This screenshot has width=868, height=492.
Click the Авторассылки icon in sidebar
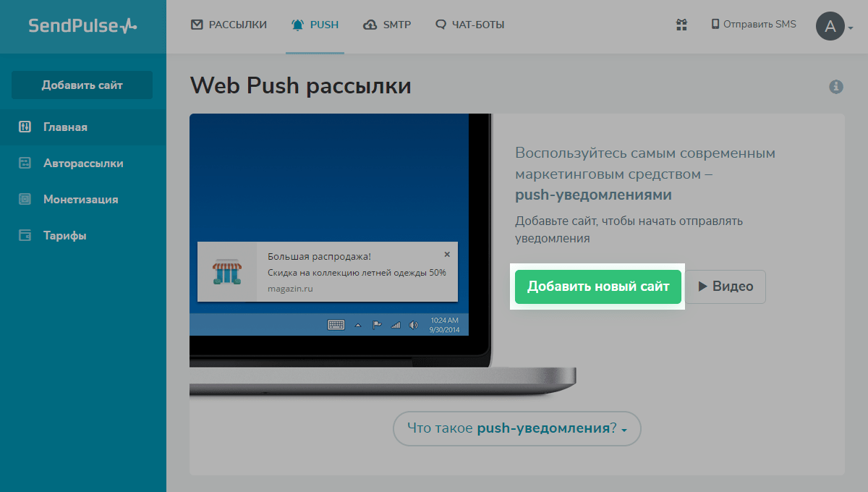25,164
